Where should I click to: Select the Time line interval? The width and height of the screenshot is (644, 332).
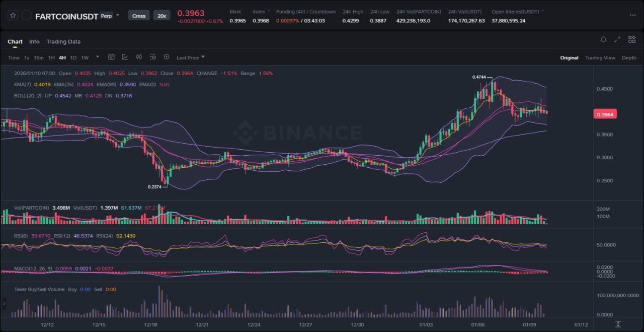click(x=14, y=57)
